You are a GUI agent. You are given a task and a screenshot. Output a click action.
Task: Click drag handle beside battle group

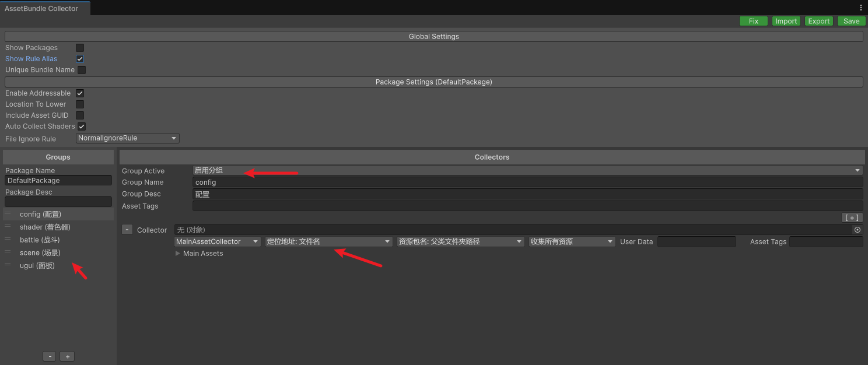tap(8, 240)
